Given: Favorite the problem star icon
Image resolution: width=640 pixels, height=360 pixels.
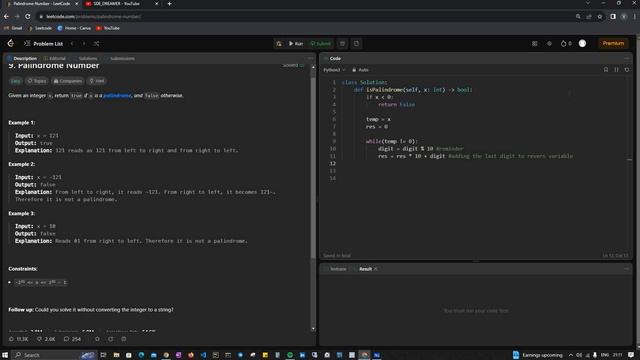Looking at the screenshot, I should point(97,339).
